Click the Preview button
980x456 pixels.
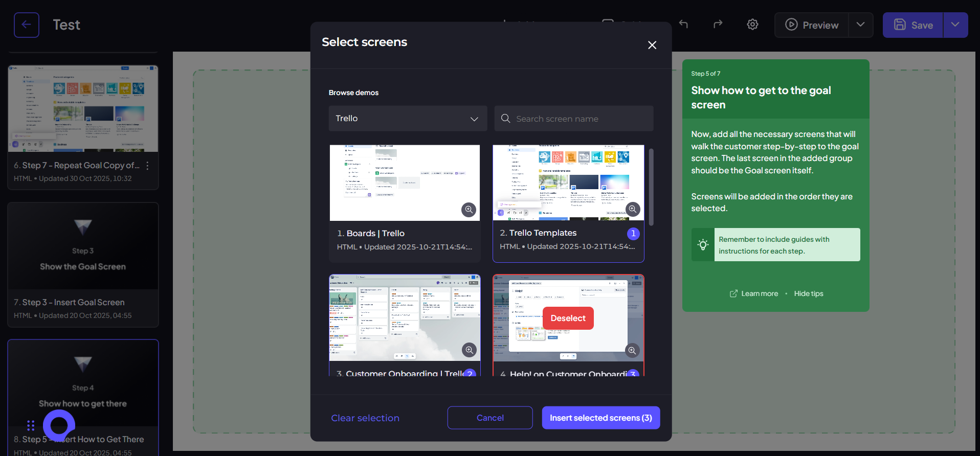(812, 25)
